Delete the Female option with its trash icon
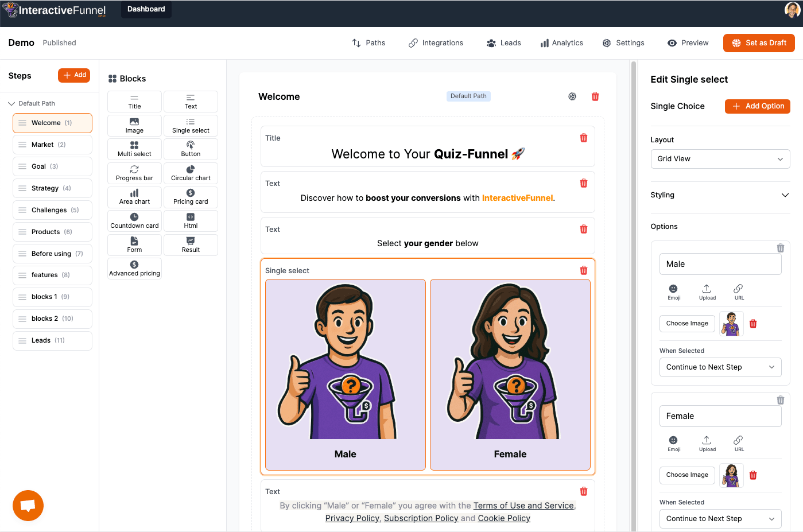Viewport: 803px width, 532px height. coord(780,400)
